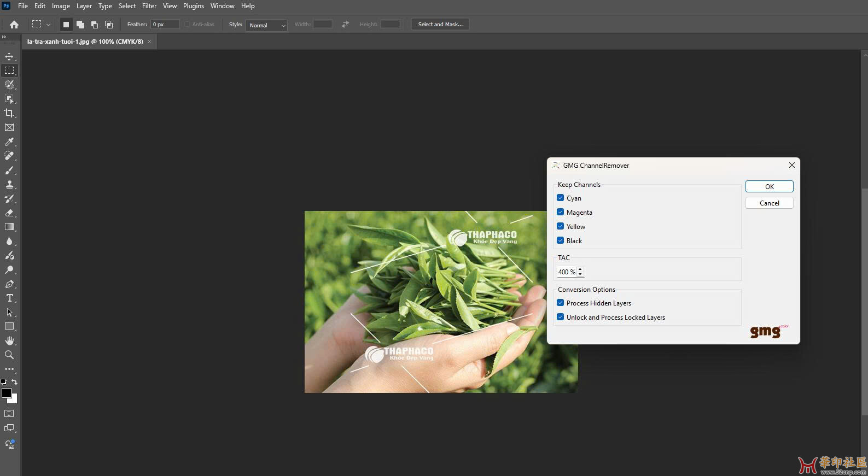Select the Eyedropper tool
This screenshot has height=476, width=868.
(x=9, y=142)
